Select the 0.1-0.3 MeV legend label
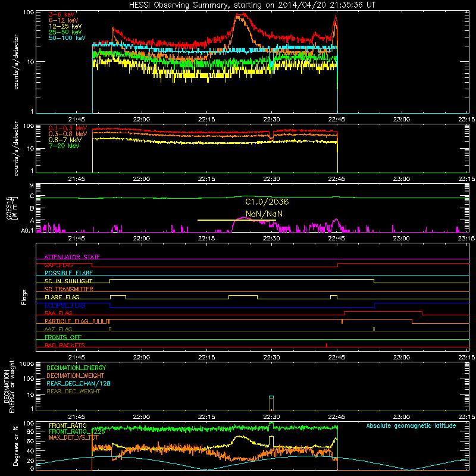This screenshot has height=476, width=476. point(68,128)
